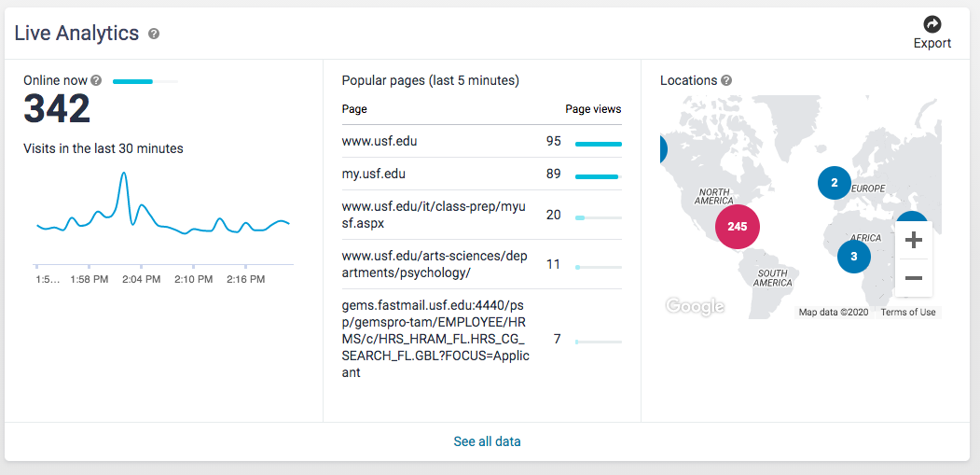Click the www.usf.edu page entry
Screen dimensions: 980x475
coord(380,141)
